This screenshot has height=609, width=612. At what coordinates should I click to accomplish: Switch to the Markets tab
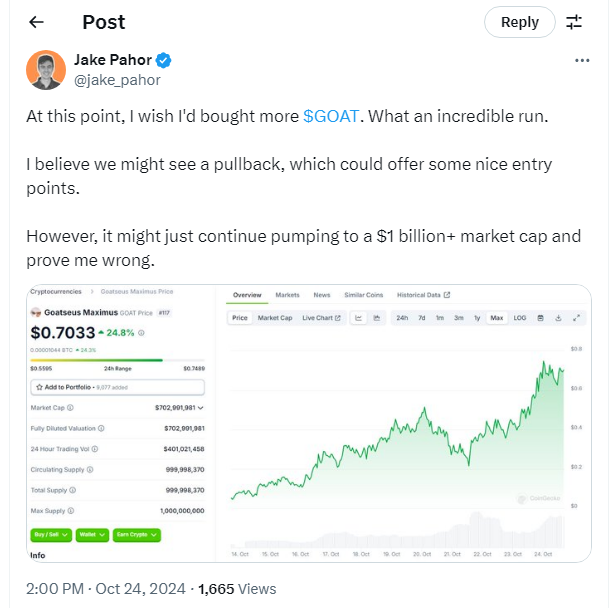(288, 295)
